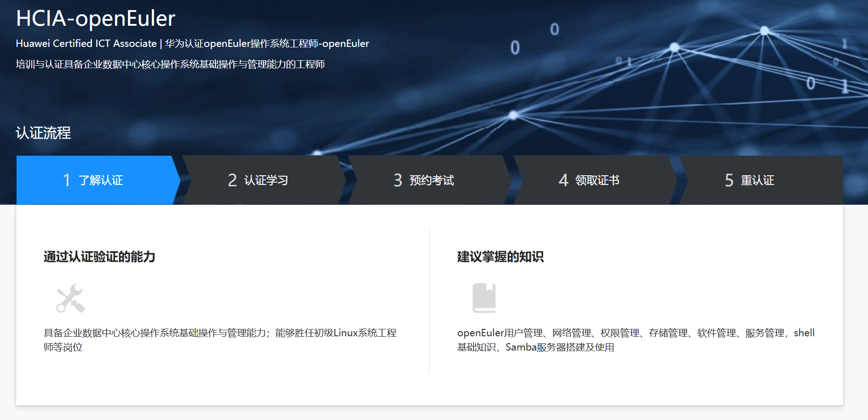Click the paragraph starting openEuler用户管理
This screenshot has width=868, height=420.
click(x=636, y=340)
